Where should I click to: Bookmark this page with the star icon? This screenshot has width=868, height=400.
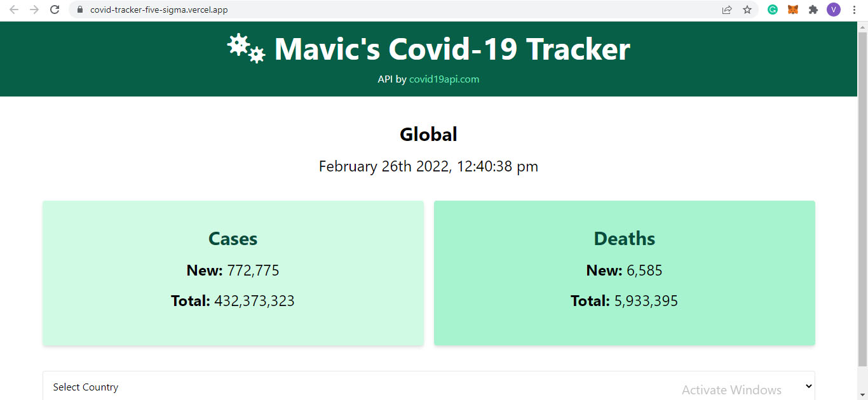coord(747,10)
